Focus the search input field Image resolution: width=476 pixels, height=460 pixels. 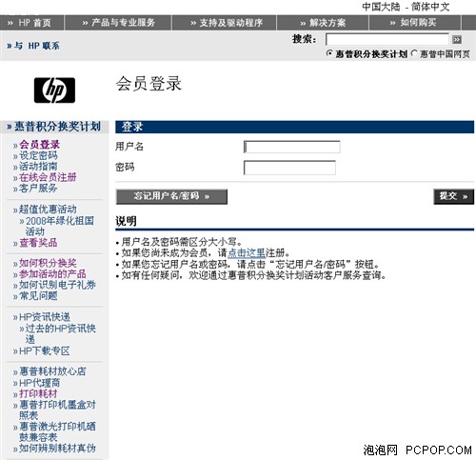(387, 40)
